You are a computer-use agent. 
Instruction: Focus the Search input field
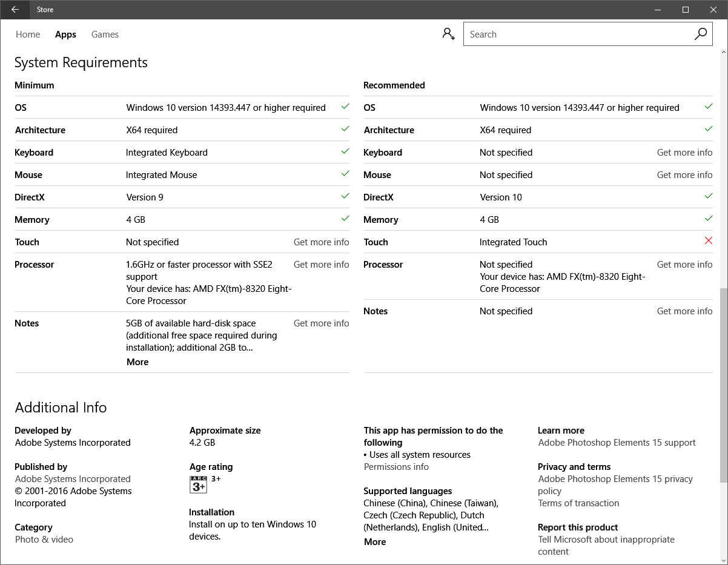click(575, 35)
